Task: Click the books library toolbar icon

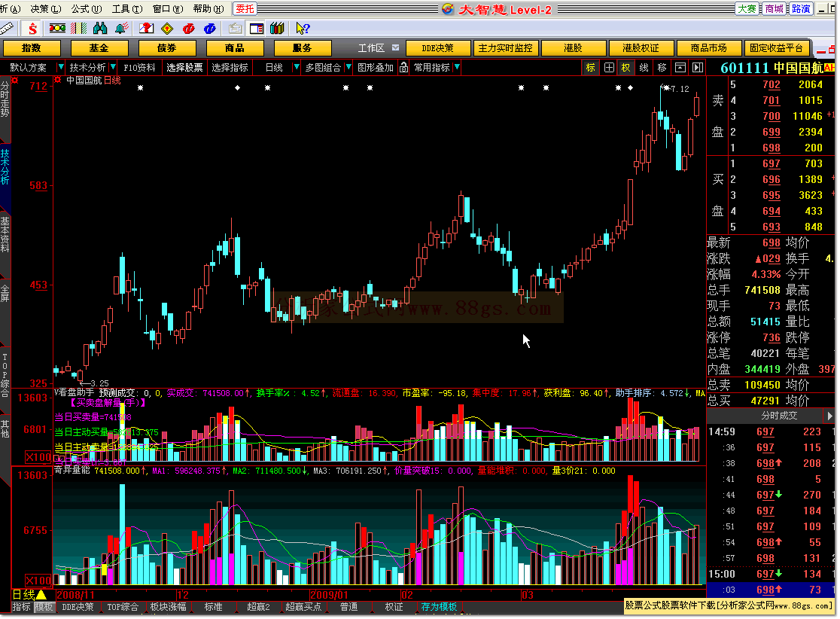Action: (277, 29)
